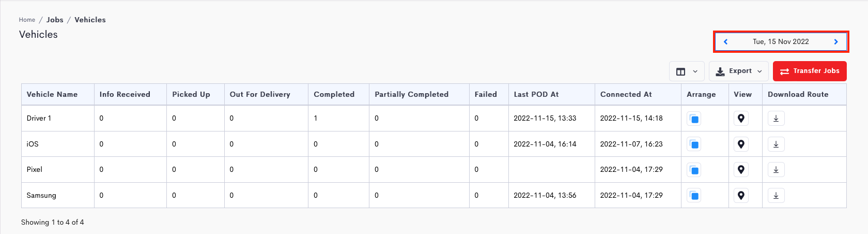This screenshot has width=868, height=234.
Task: Click the Arrange icon for Pixel vehicle
Action: 694,170
